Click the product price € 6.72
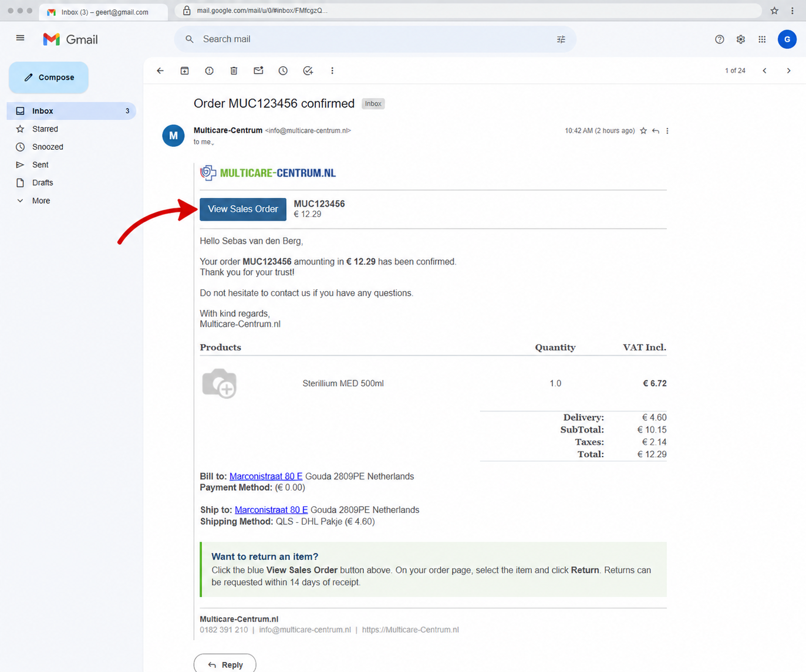This screenshot has height=672, width=806. click(655, 383)
